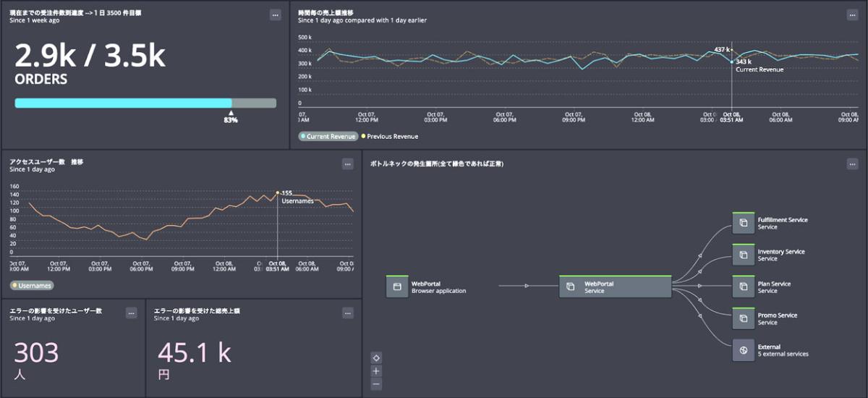Click the 437 k revenue tooltip value

721,50
